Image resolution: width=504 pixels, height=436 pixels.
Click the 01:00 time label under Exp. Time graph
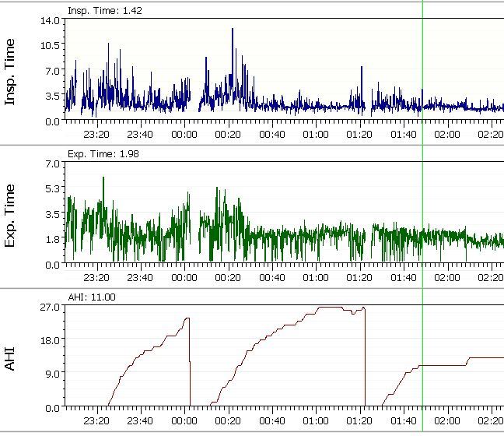coord(315,277)
